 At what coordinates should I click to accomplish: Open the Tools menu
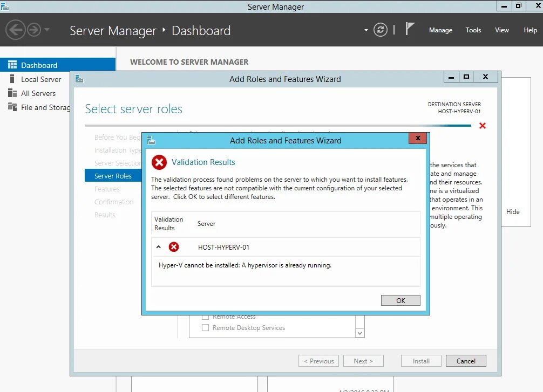(x=473, y=30)
